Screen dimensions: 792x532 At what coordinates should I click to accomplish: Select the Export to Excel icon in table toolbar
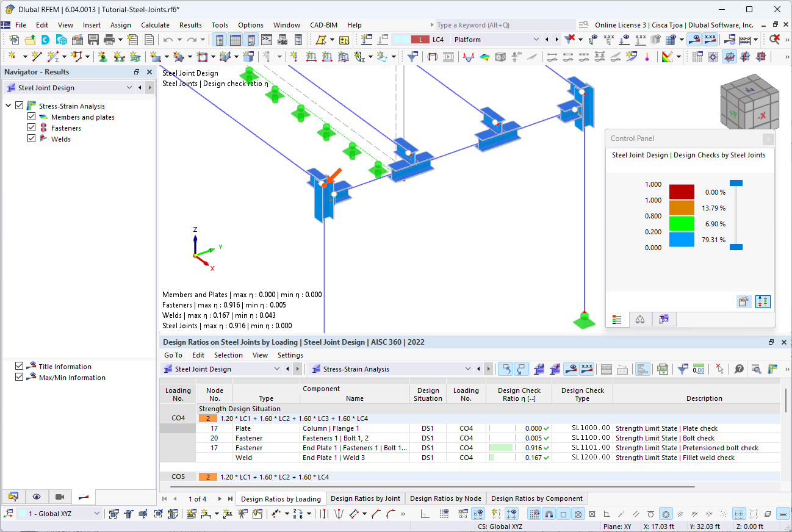click(x=663, y=368)
